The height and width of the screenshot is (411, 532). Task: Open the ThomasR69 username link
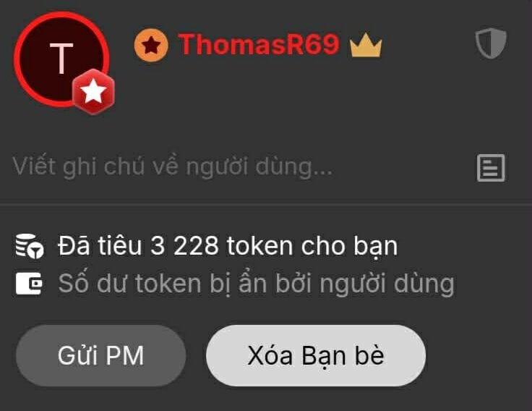pos(259,44)
